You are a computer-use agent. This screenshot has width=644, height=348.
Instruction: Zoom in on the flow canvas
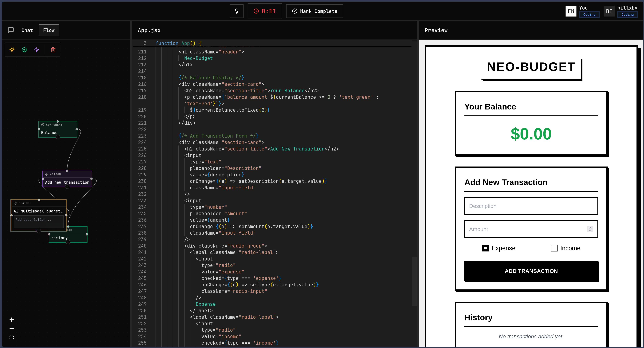[11, 320]
